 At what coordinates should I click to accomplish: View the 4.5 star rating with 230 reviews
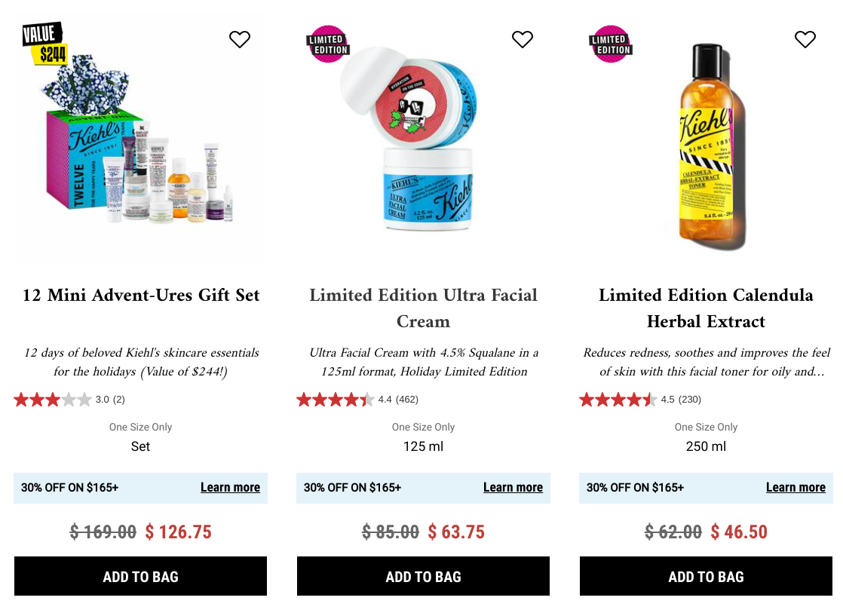640,400
